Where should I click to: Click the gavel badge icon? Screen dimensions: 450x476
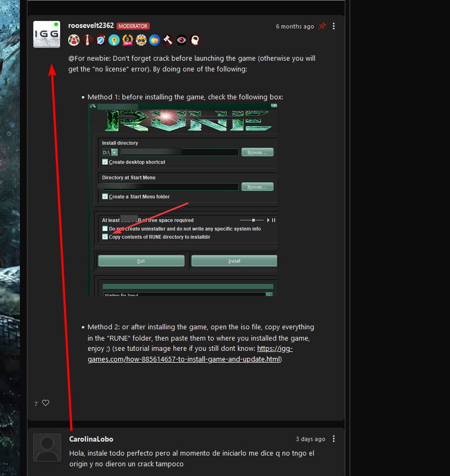[x=168, y=40]
